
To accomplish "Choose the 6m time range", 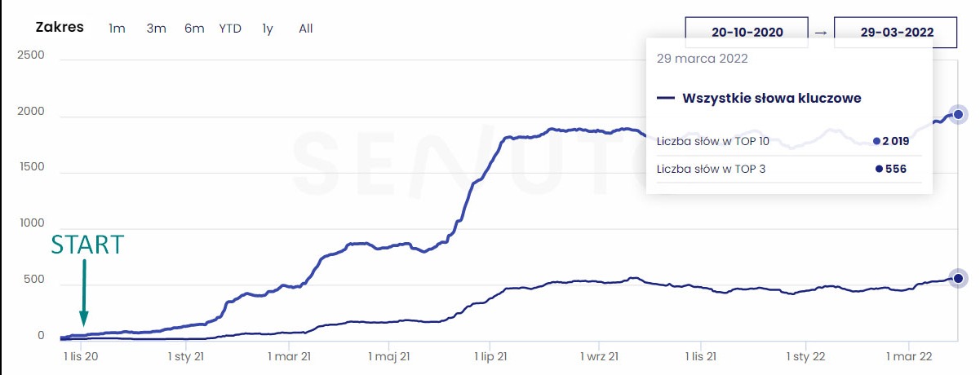I will click(x=194, y=29).
